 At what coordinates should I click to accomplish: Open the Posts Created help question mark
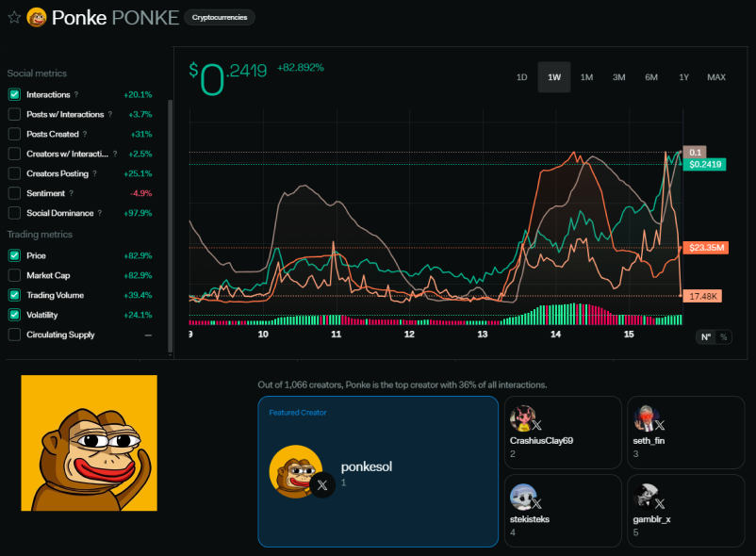tap(85, 134)
